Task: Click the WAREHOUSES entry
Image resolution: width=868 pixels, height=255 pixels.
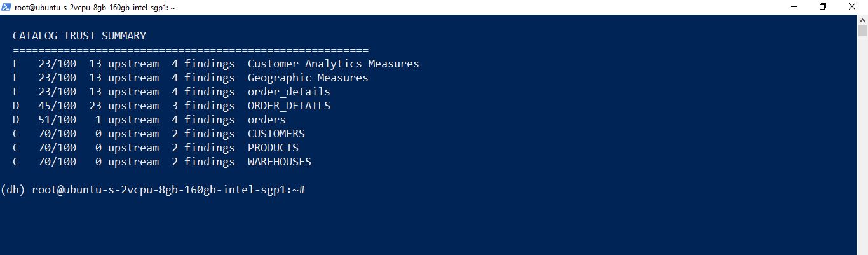Action: point(279,162)
